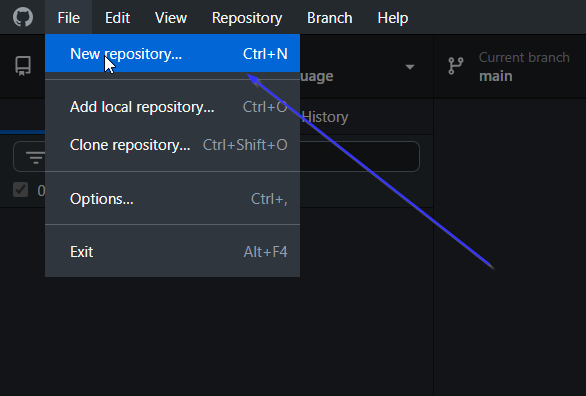Click the filter icon in filter box
The image size is (586, 396).
tap(36, 157)
